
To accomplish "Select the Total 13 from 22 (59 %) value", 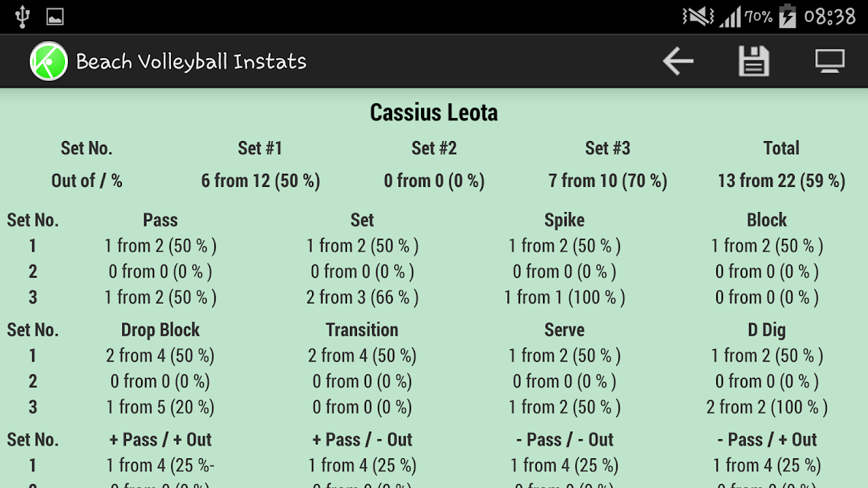I will (x=781, y=181).
